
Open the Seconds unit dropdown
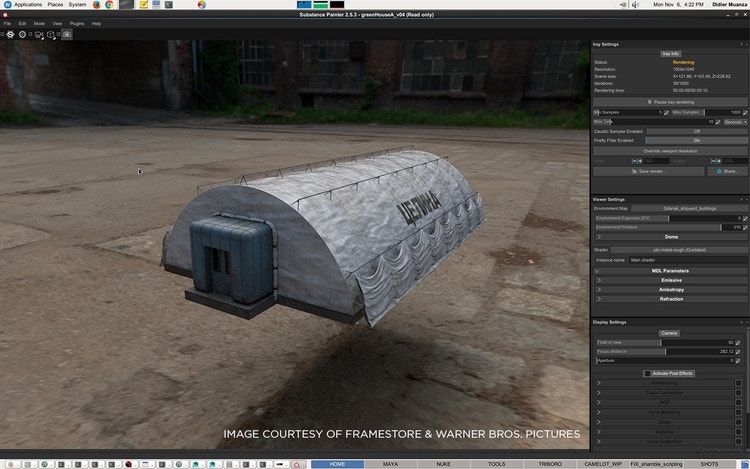tap(733, 122)
